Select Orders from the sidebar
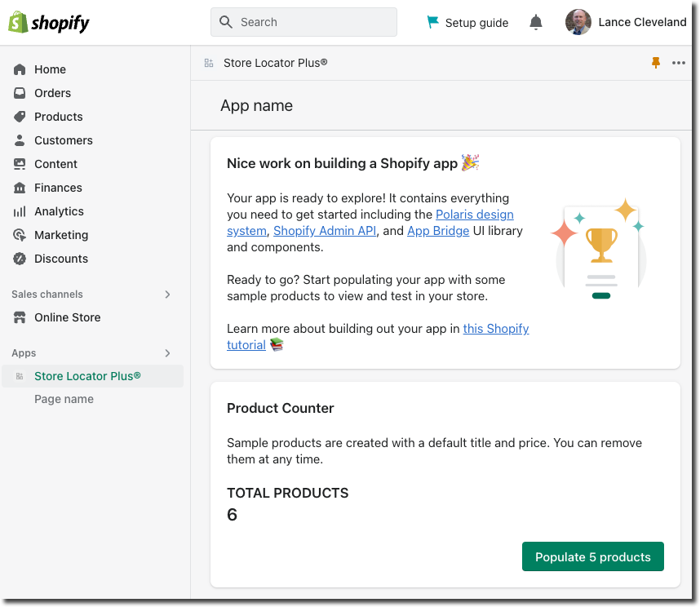The height and width of the screenshot is (607, 700). pyautogui.click(x=51, y=93)
